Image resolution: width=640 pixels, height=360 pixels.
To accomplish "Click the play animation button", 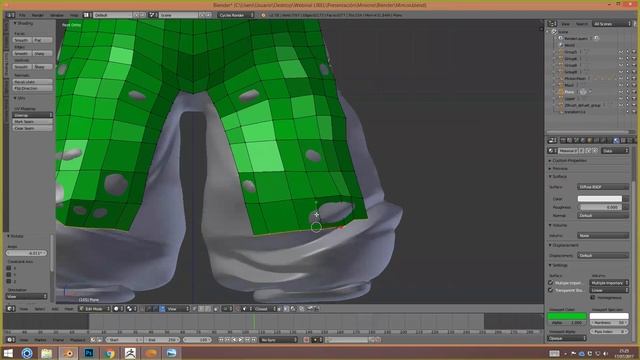I will [x=241, y=340].
